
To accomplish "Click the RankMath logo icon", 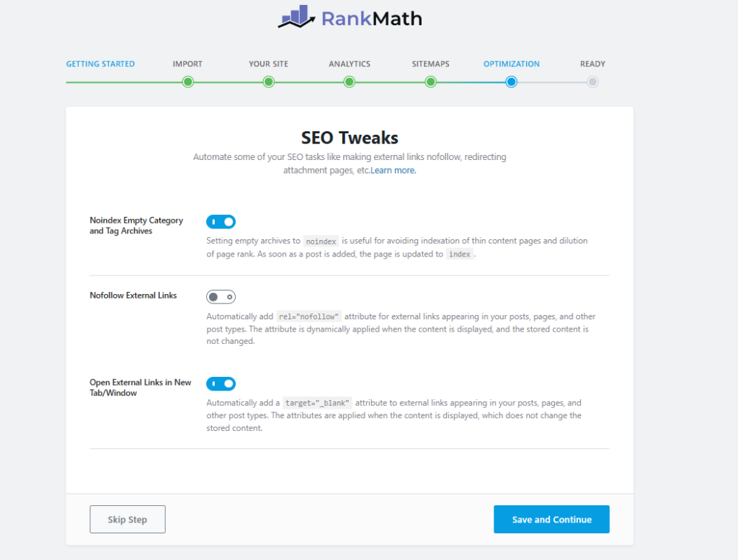I will 296,17.
